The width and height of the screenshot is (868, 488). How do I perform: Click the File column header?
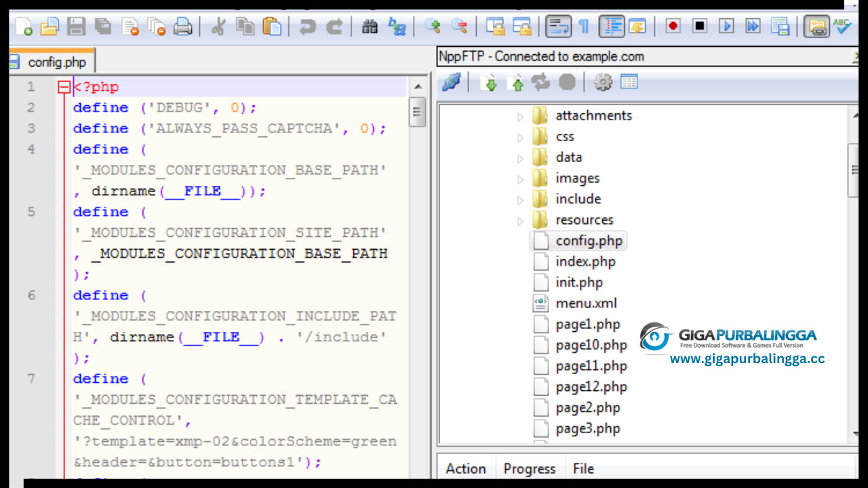[x=583, y=469]
